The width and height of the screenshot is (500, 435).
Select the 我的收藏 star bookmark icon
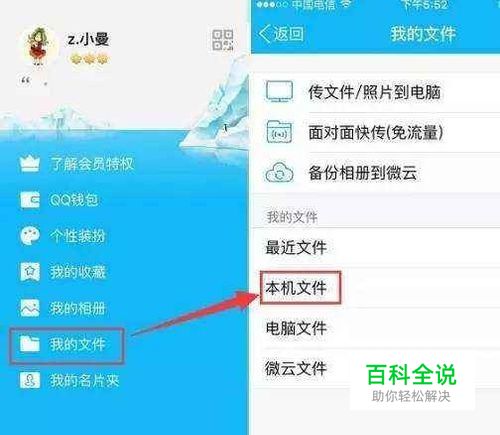(30, 272)
